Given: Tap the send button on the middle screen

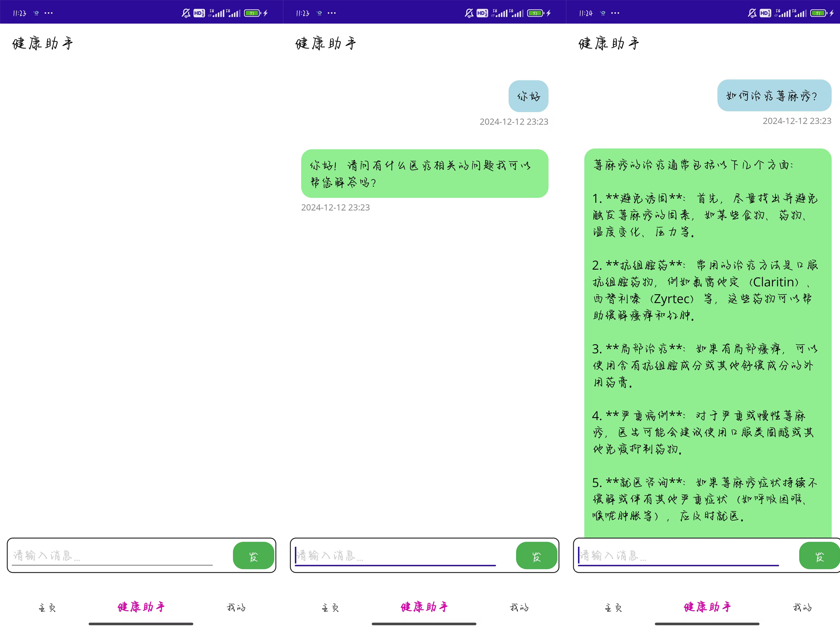Looking at the screenshot, I should pyautogui.click(x=536, y=556).
